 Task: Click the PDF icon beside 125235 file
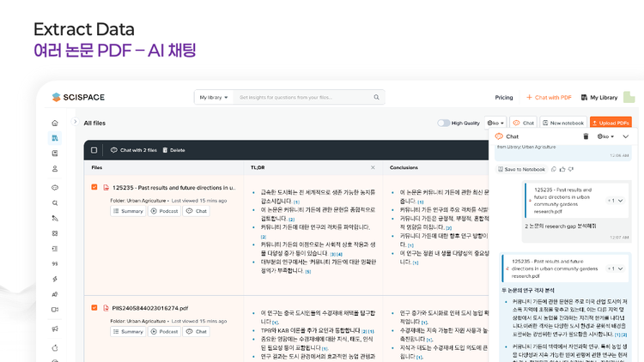106,188
